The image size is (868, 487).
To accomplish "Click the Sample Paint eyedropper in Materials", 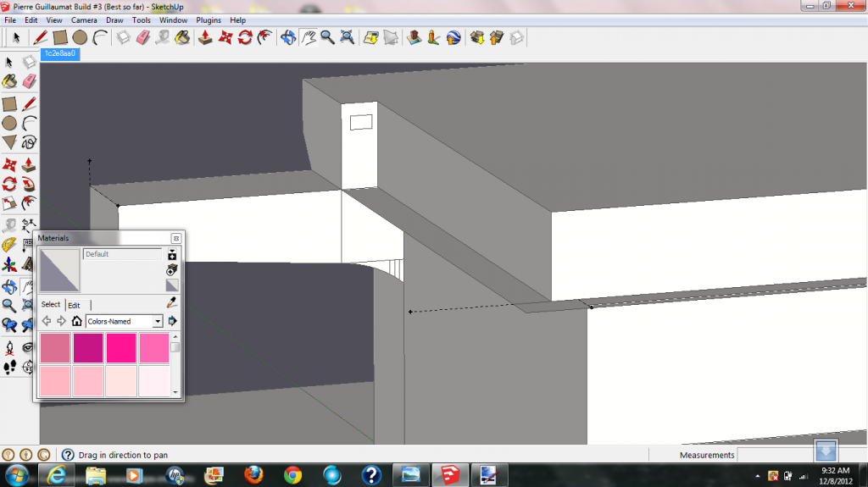I will coord(172,302).
